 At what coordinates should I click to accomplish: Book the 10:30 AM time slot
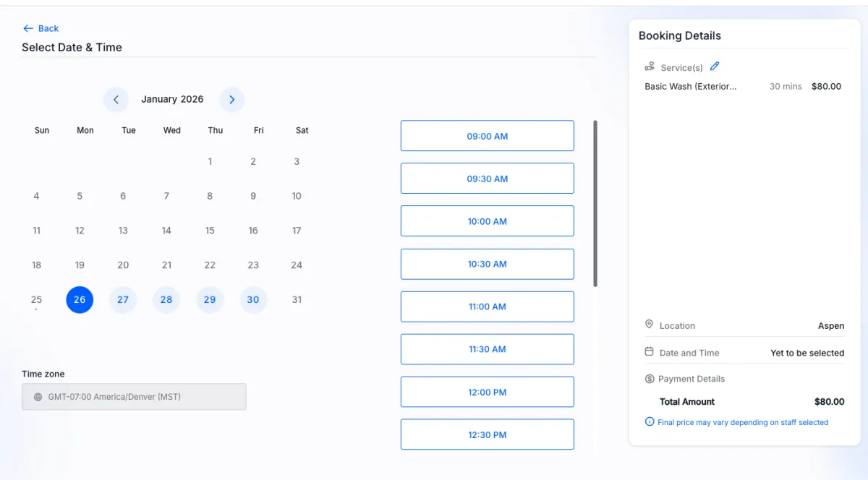[487, 264]
